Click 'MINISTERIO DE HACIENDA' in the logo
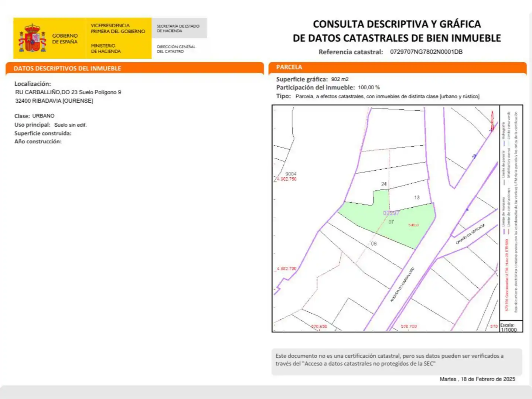 point(106,48)
